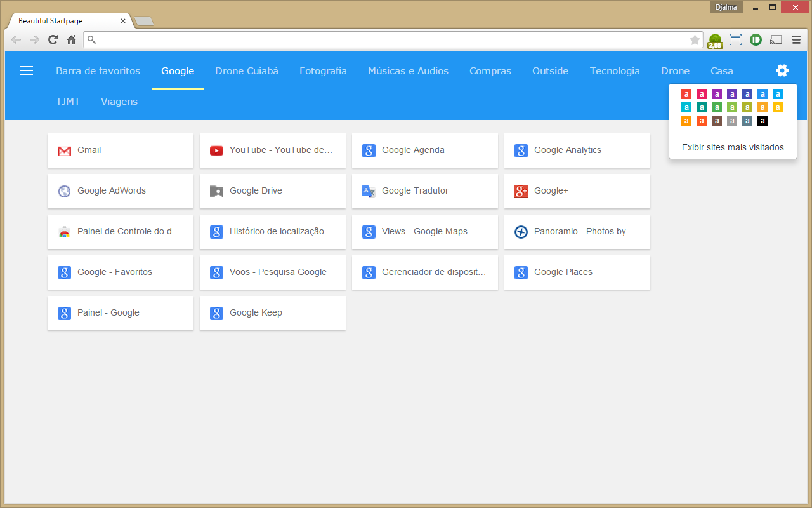Click the Google+ red icon
The width and height of the screenshot is (812, 508).
coord(521,191)
